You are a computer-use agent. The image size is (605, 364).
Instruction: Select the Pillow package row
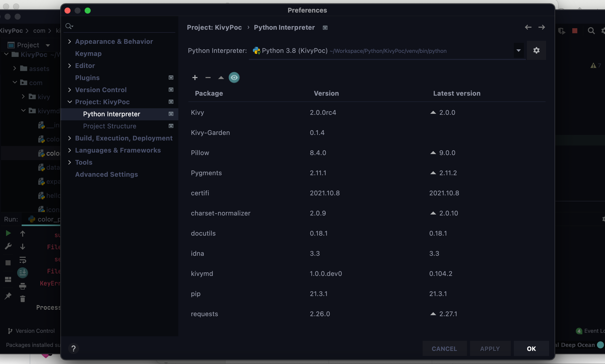(302, 153)
